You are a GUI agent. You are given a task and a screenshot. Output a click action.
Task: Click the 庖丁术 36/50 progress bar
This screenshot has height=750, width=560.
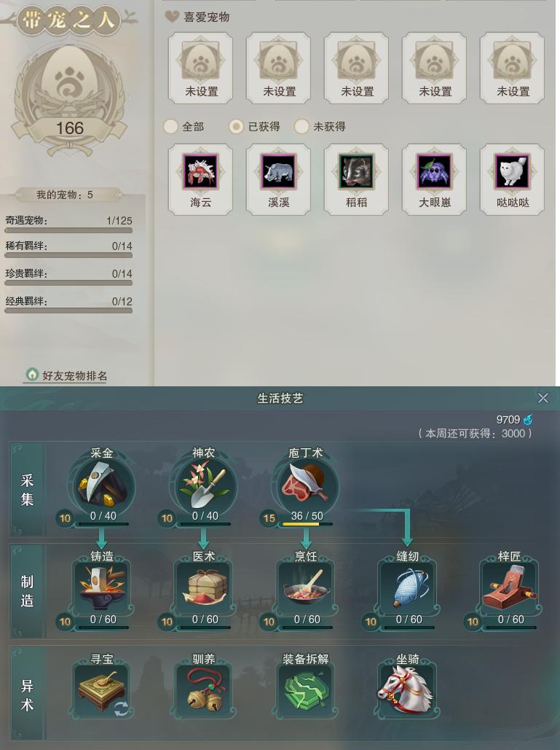[307, 524]
